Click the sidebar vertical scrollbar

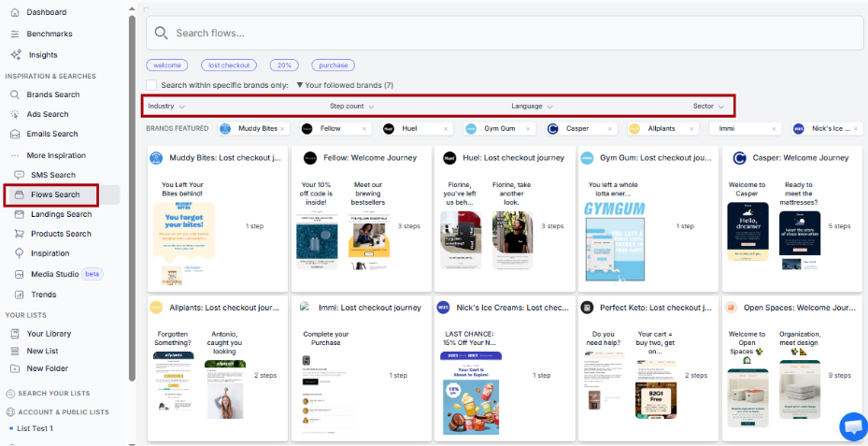click(x=132, y=198)
